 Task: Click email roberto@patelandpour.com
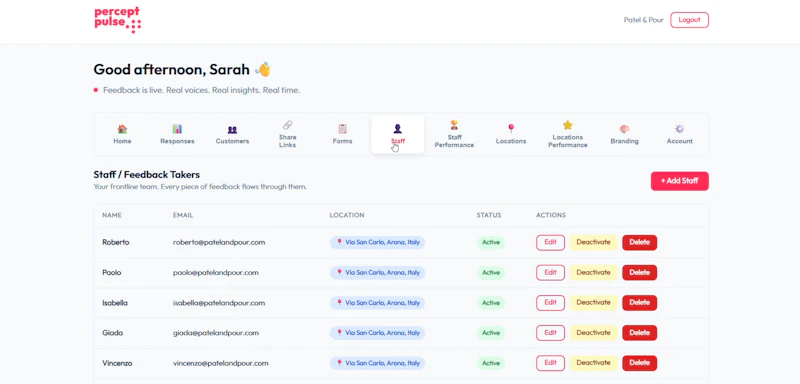219,242
